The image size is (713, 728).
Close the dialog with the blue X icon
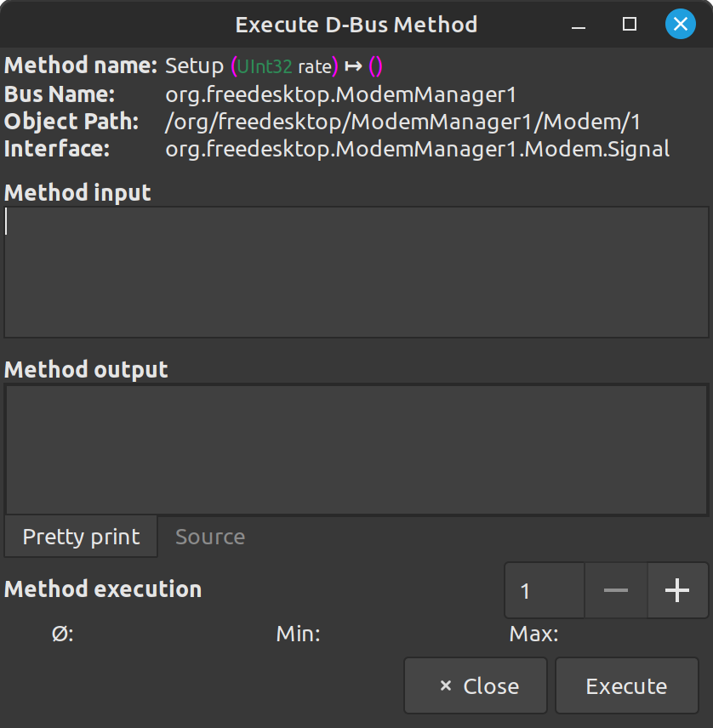(x=680, y=24)
